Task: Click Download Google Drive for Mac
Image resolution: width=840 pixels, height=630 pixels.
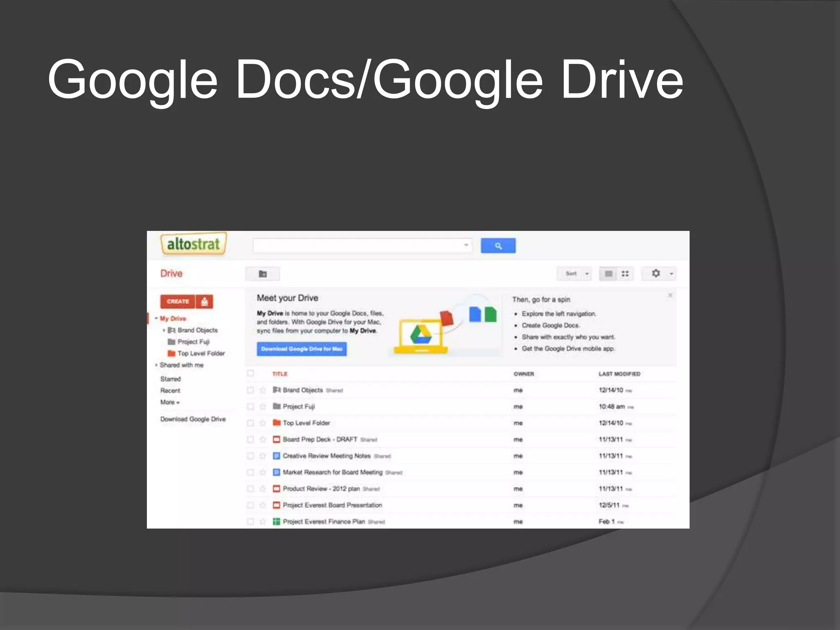Action: (301, 349)
